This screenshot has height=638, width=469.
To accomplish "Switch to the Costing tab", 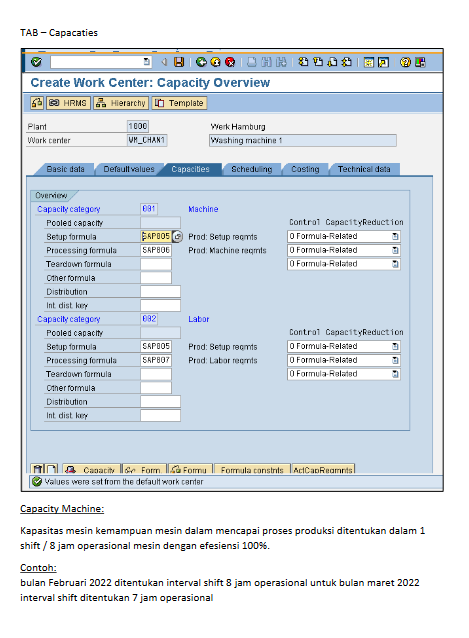I will tap(305, 169).
